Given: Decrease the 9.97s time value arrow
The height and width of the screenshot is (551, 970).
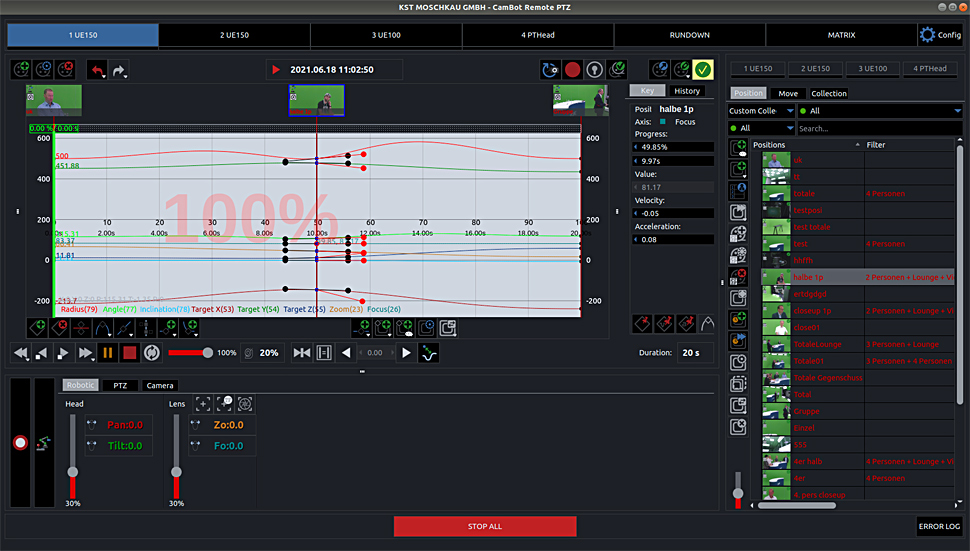Looking at the screenshot, I should pos(636,161).
